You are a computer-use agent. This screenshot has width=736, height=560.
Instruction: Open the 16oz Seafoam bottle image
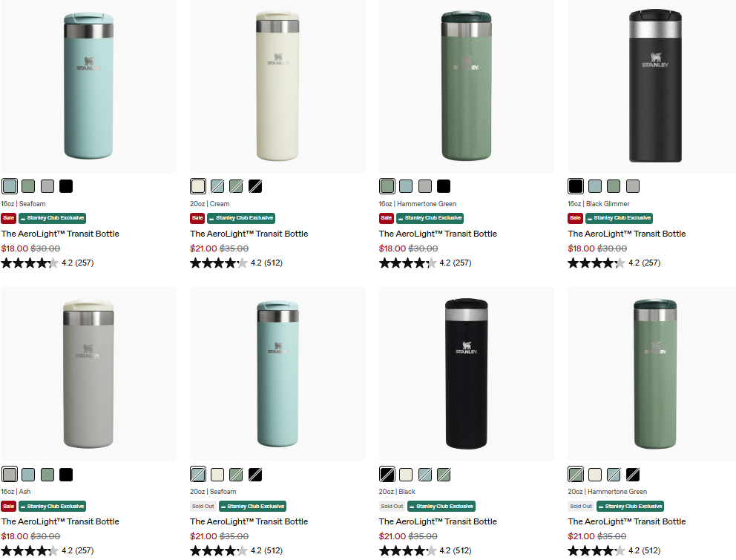[89, 86]
